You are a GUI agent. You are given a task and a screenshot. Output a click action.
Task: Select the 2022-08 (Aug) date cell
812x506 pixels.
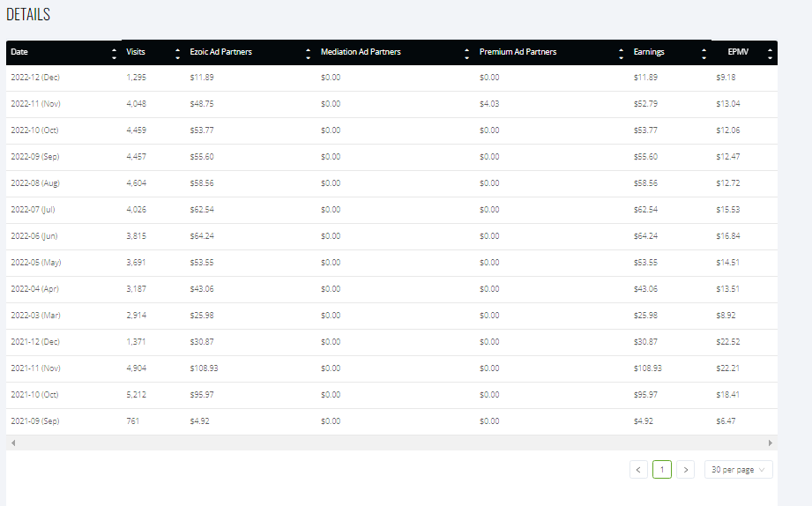(35, 182)
